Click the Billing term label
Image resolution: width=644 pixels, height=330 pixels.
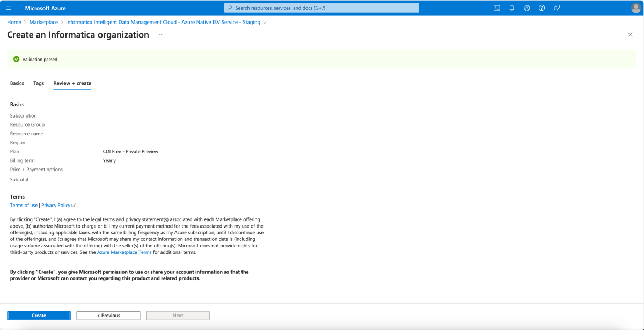pos(22,160)
